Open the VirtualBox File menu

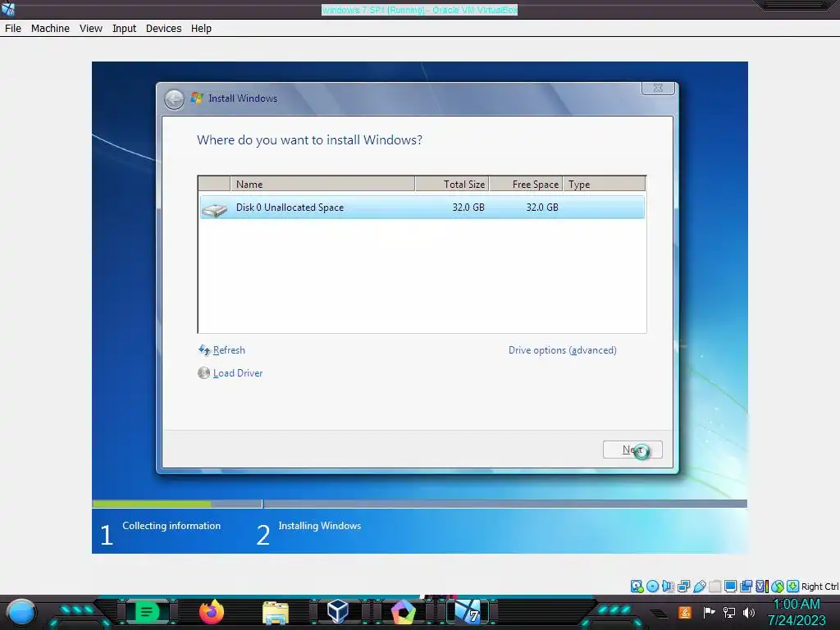tap(13, 29)
